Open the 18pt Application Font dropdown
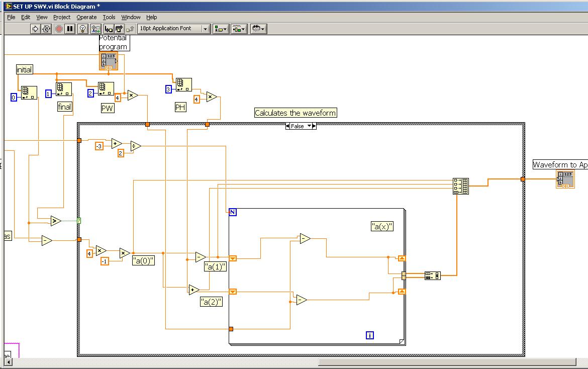Viewport: 588px width, 369px height. [x=174, y=29]
